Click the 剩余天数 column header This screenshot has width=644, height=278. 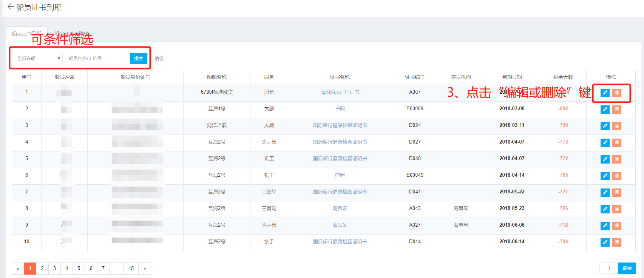pos(563,77)
